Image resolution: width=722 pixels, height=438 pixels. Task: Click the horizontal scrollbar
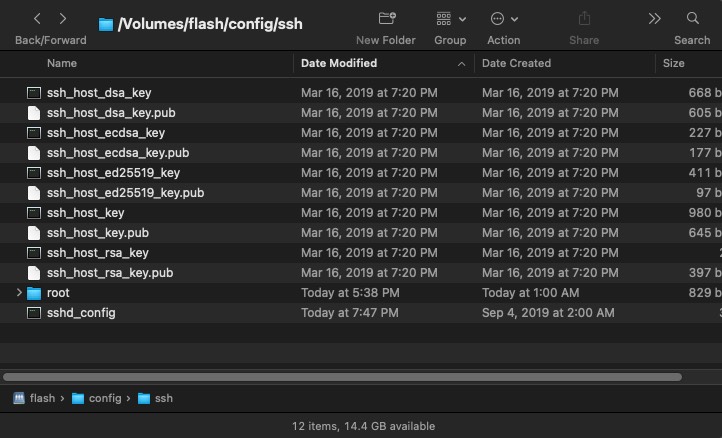pos(342,377)
